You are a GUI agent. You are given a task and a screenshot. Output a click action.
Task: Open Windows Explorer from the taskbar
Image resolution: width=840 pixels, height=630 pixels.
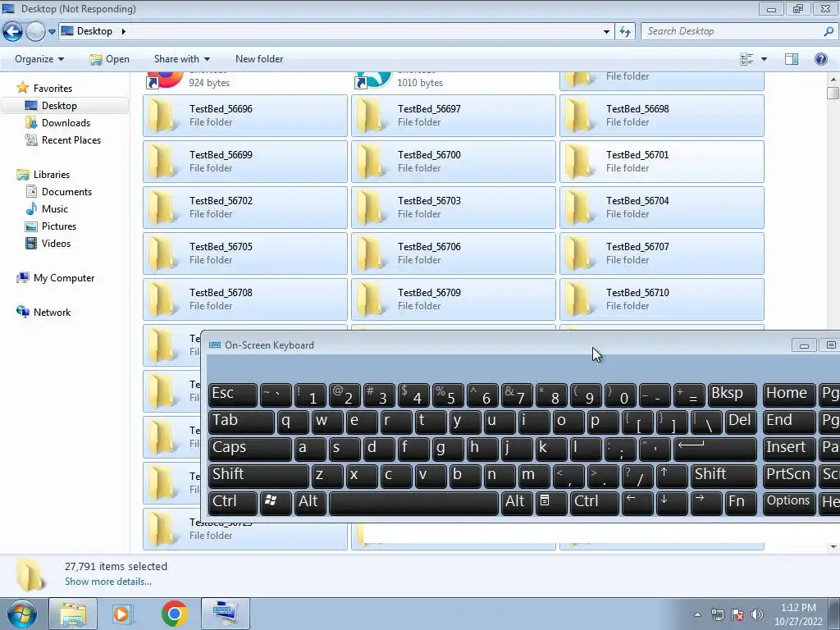pos(73,614)
